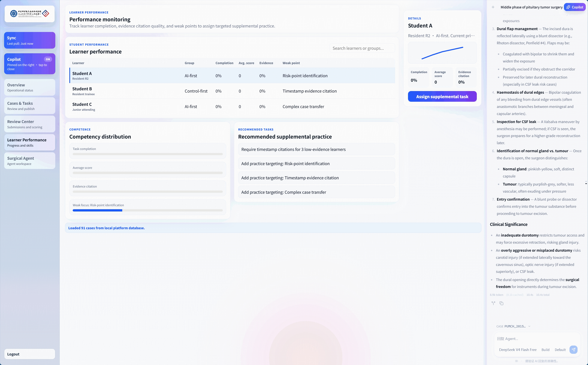Fork the agent response with branch icon
The image size is (588, 365).
pyautogui.click(x=493, y=303)
